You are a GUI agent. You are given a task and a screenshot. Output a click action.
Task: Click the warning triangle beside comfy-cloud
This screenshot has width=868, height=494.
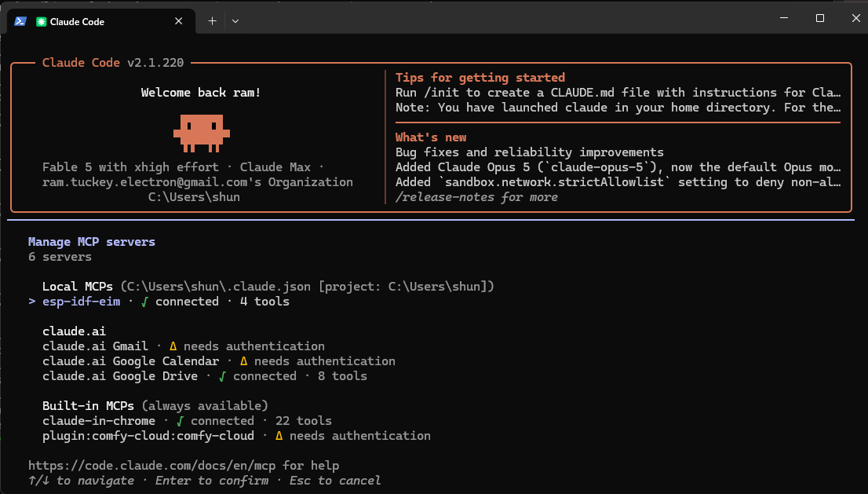(x=279, y=436)
